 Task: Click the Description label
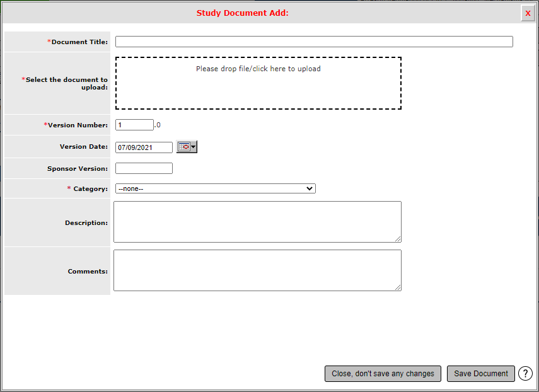click(x=86, y=223)
